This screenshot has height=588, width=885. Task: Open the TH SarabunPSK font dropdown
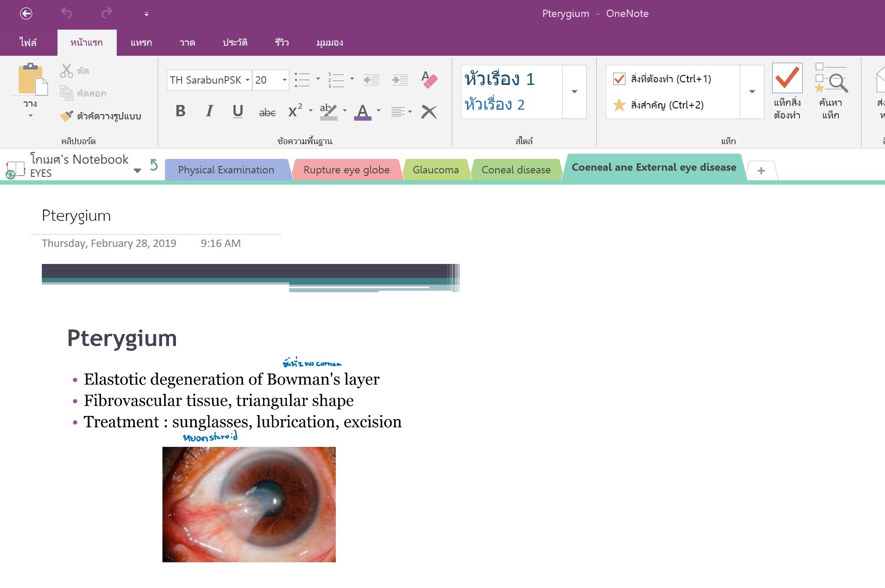tap(247, 80)
